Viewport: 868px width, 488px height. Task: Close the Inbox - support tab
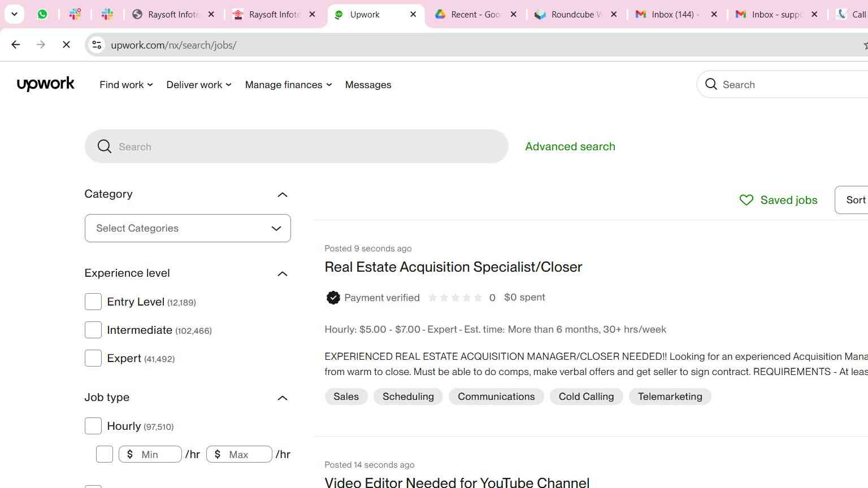point(814,14)
